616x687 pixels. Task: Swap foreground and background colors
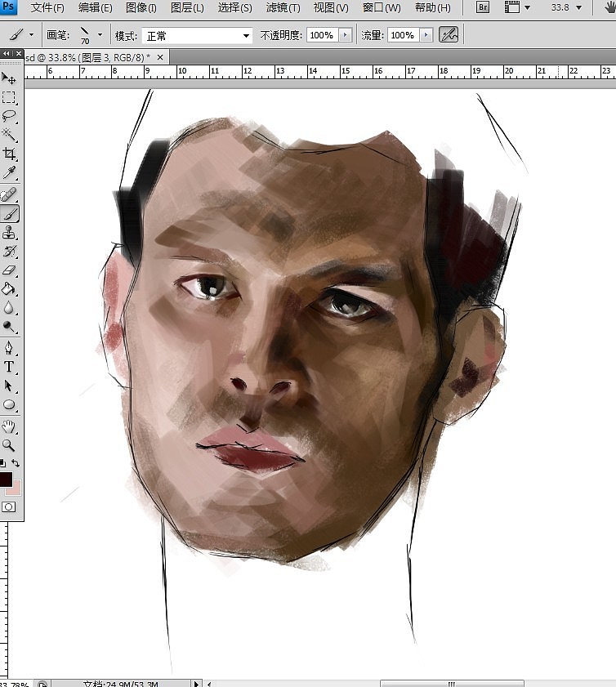click(x=16, y=463)
